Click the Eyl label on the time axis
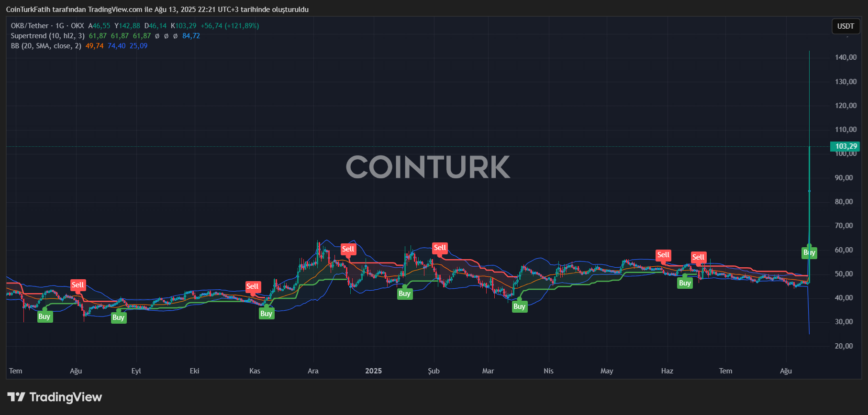The width and height of the screenshot is (868, 415). 136,371
